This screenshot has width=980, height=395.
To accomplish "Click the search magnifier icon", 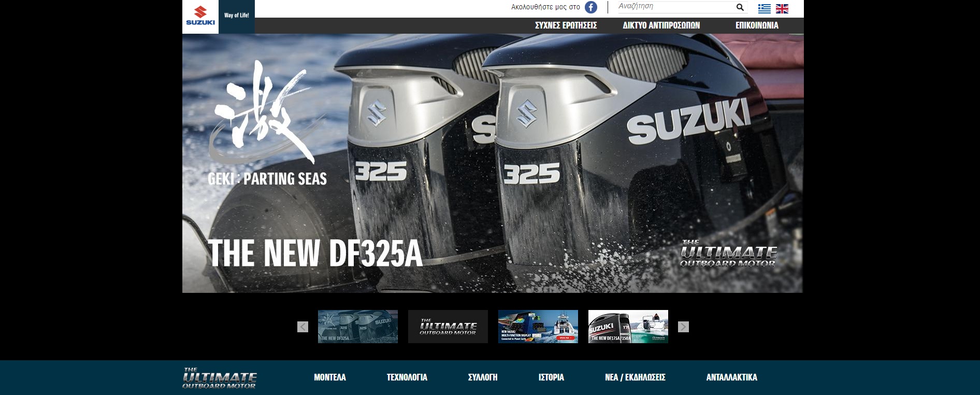I will (x=740, y=7).
